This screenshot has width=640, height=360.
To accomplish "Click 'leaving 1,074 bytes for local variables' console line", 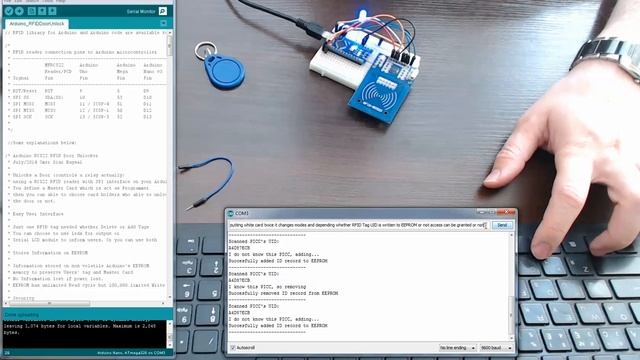I will (80, 327).
